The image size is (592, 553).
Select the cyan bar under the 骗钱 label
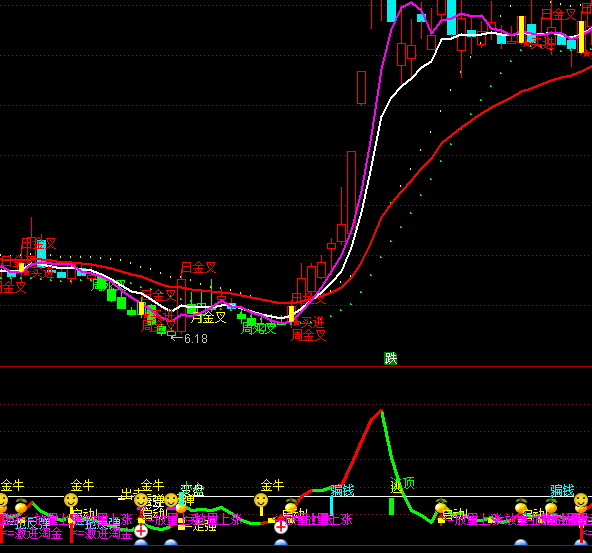(x=331, y=506)
